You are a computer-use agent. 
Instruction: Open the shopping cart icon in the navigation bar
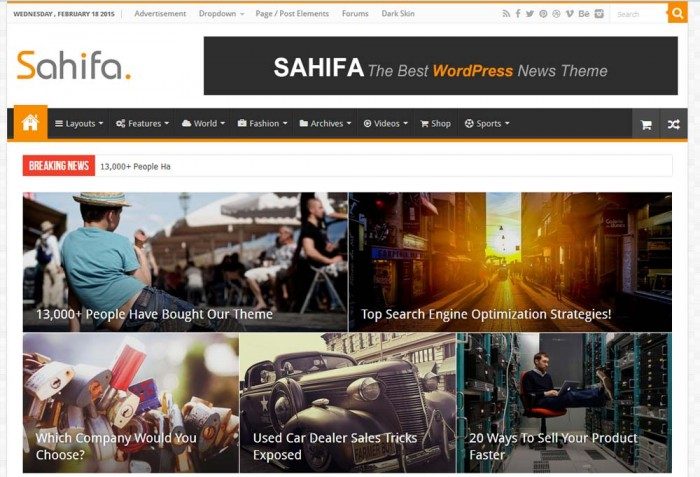pos(646,125)
